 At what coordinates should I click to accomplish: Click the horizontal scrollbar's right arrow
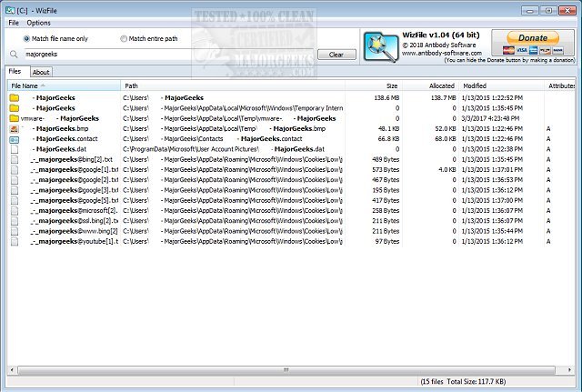[570, 370]
